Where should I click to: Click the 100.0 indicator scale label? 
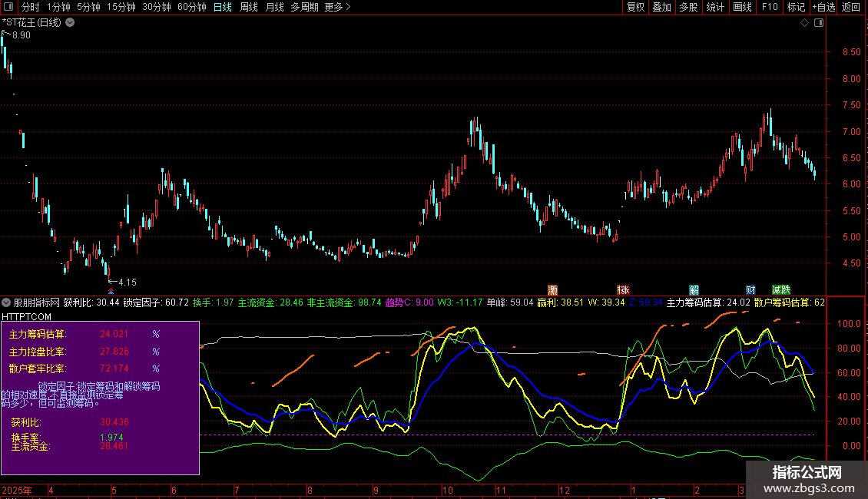[x=849, y=324]
